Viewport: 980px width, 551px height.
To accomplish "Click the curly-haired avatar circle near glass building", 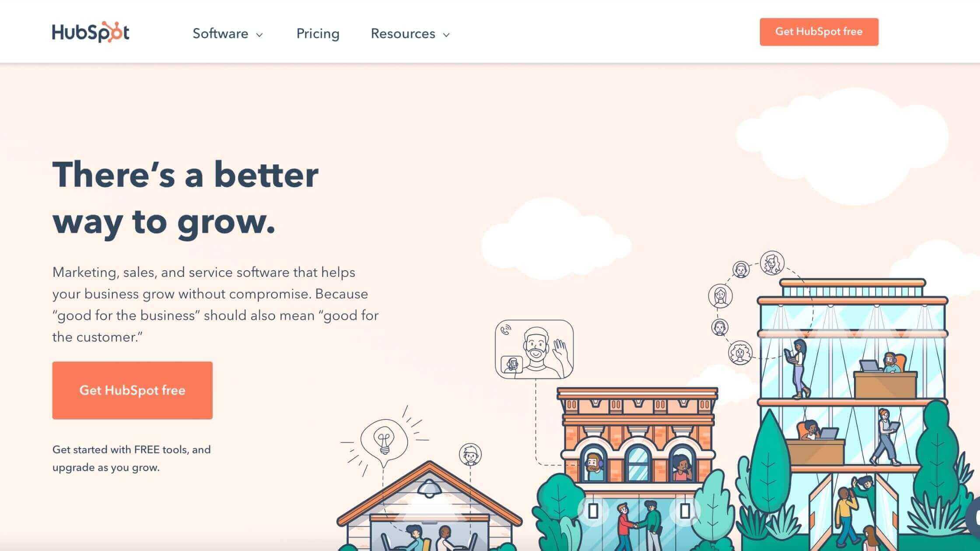I will 740,352.
